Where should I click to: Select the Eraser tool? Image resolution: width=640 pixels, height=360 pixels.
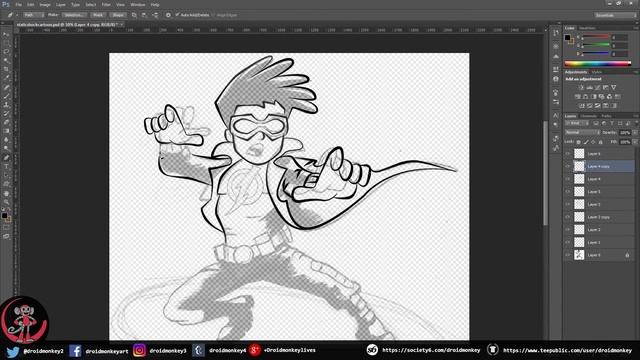6,122
